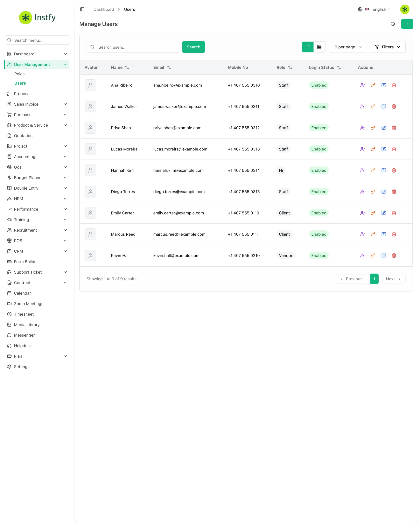Click James Walker's orange key reset password icon
The height and width of the screenshot is (525, 420).
click(373, 106)
